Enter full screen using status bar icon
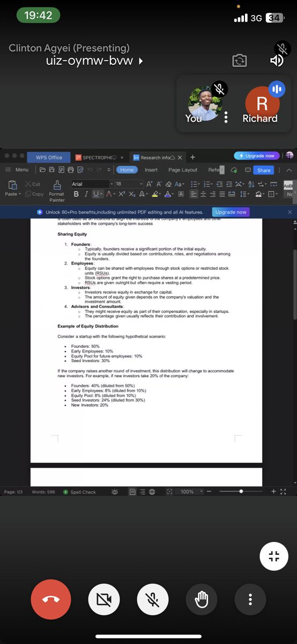The width and height of the screenshot is (297, 644). point(284,492)
